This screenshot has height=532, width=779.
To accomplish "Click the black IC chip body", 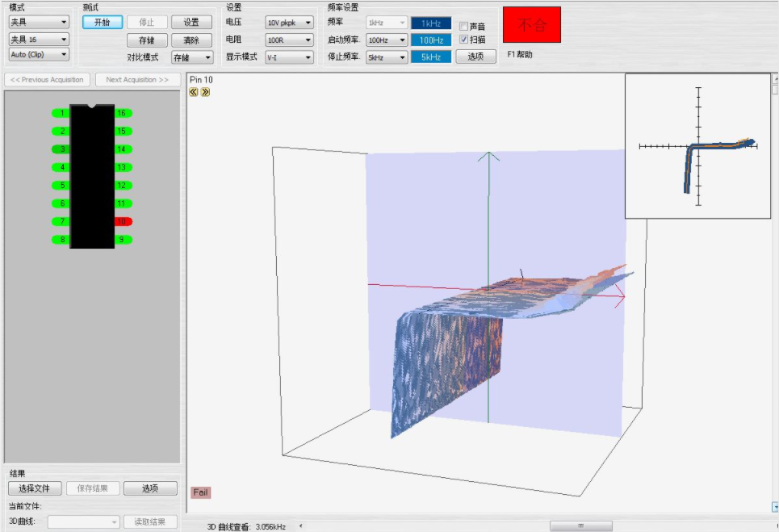I will pos(92,176).
